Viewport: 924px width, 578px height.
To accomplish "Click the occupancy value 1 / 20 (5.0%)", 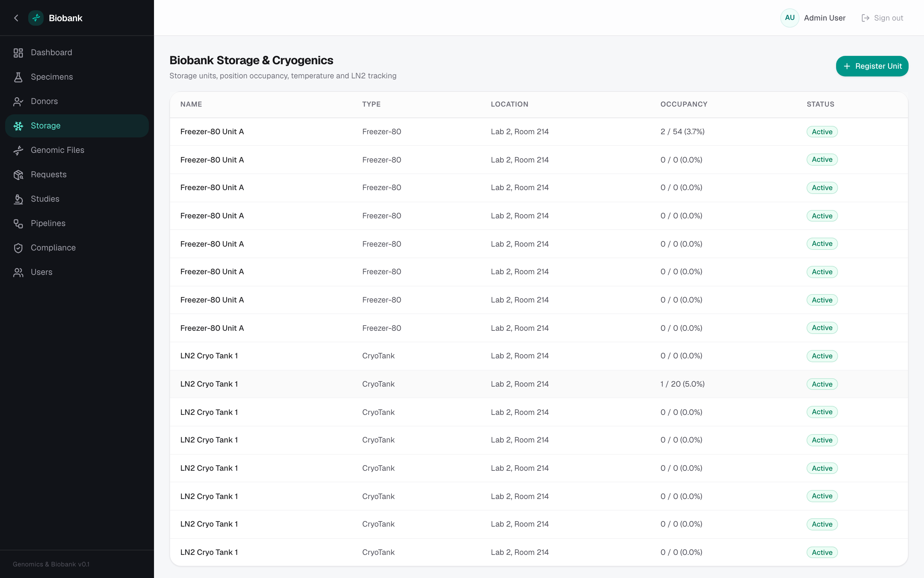I will tap(682, 384).
